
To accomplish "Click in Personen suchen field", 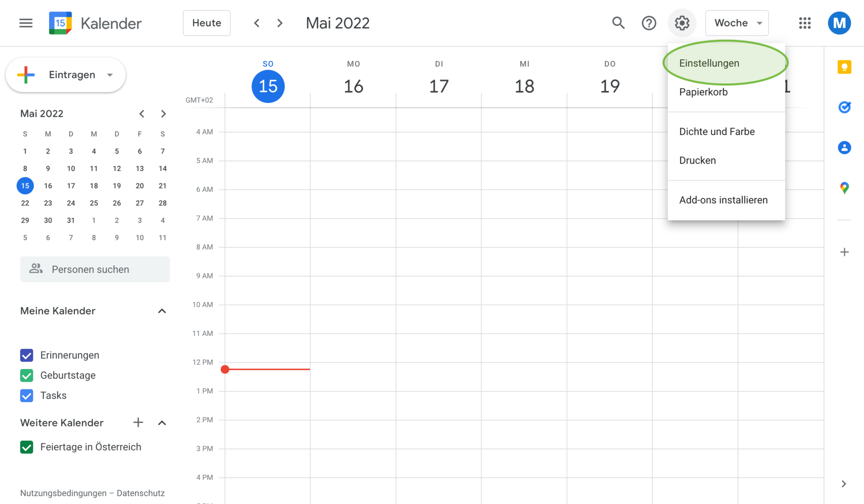I will pyautogui.click(x=95, y=269).
